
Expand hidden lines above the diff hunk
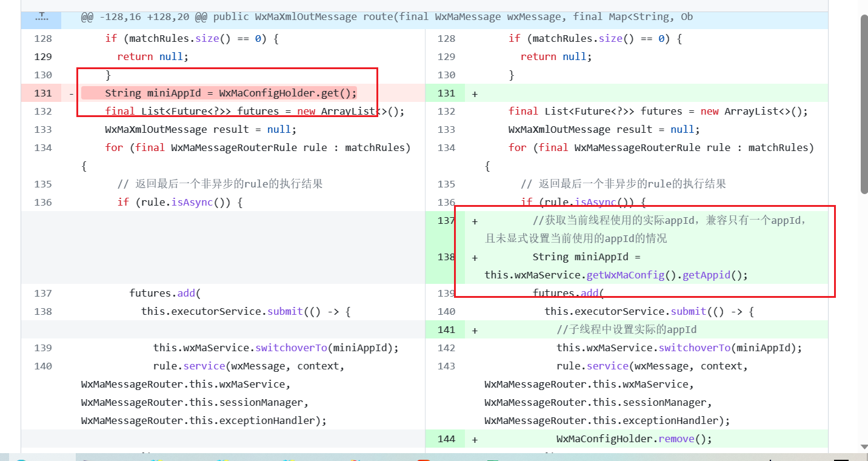click(x=41, y=18)
